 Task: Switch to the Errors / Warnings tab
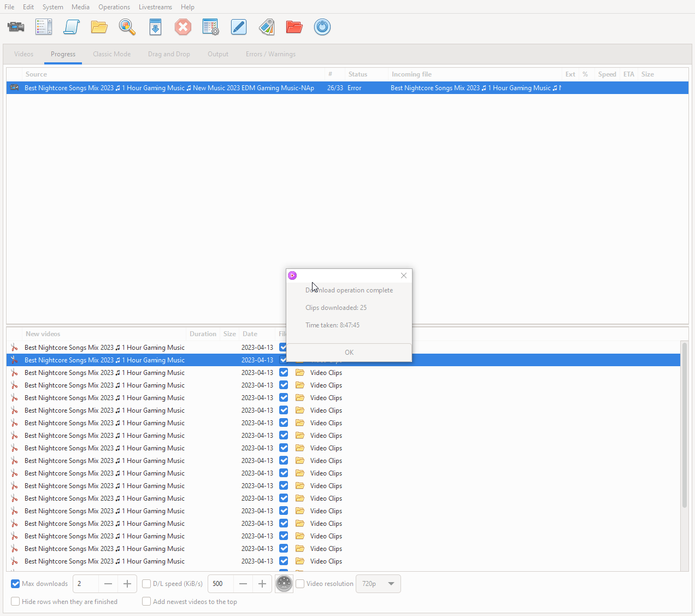(270, 54)
